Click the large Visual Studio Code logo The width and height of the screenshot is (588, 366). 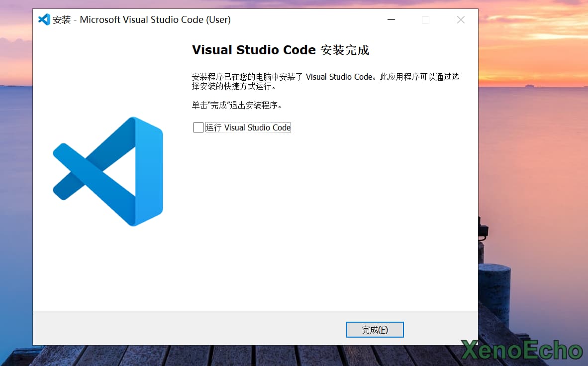point(108,171)
